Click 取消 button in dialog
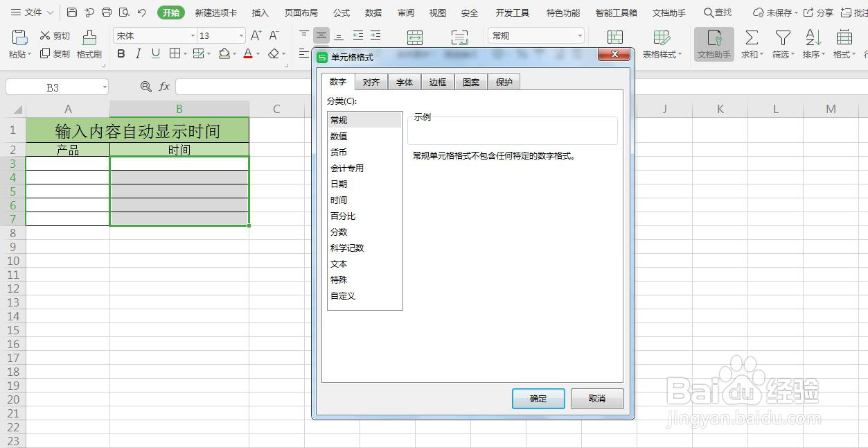The width and height of the screenshot is (868, 448). click(597, 398)
